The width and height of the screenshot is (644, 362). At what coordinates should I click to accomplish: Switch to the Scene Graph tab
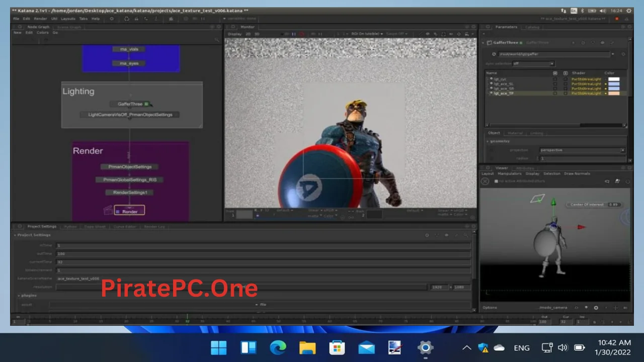pos(69,27)
